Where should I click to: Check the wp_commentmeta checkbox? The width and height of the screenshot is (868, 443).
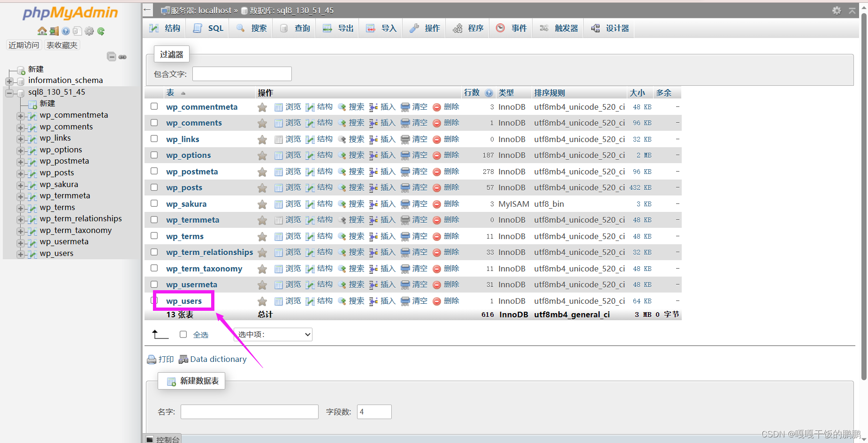(154, 106)
